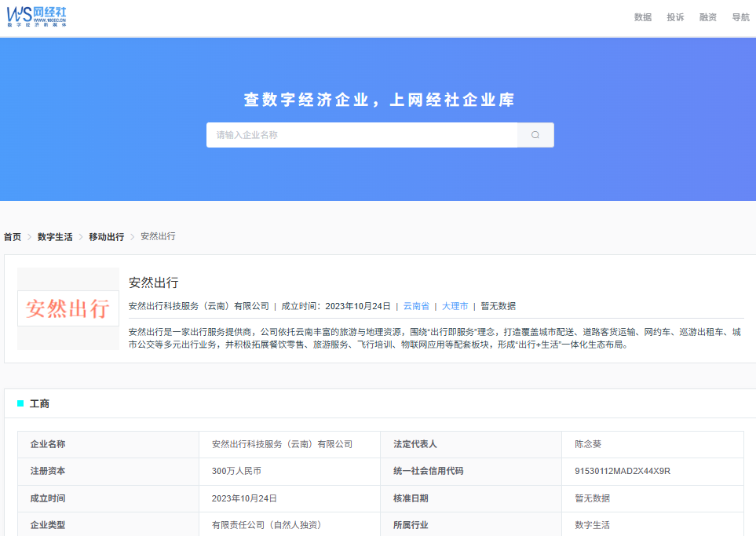Click the search magnifier button

(535, 135)
